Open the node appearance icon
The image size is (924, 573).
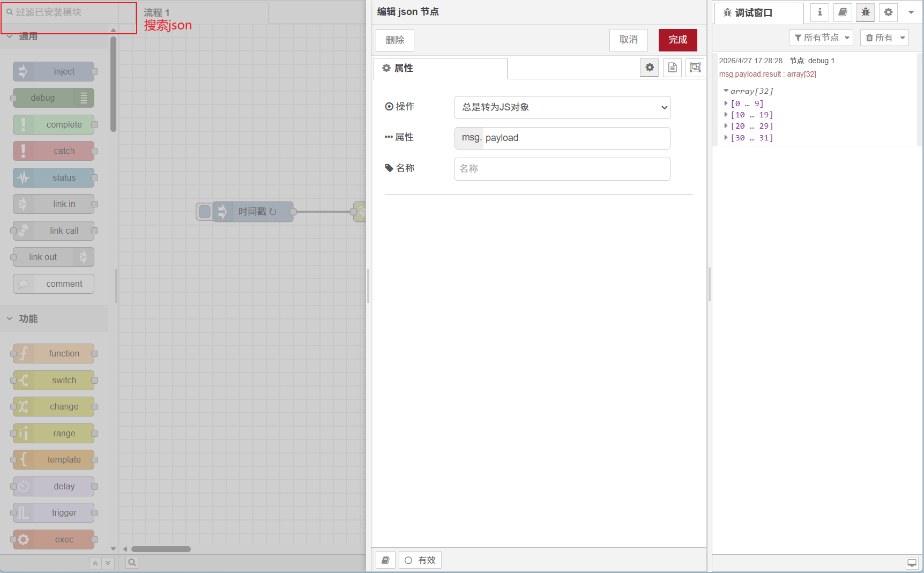pos(695,68)
